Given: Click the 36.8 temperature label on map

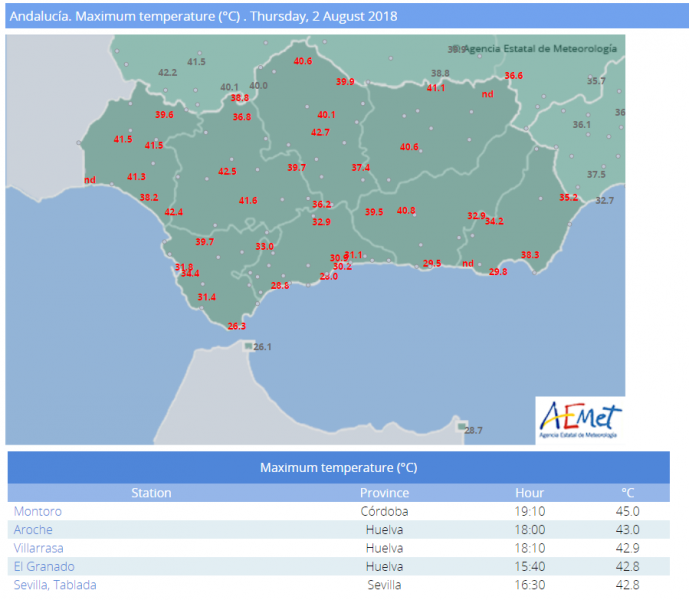Looking at the screenshot, I should pyautogui.click(x=242, y=117).
